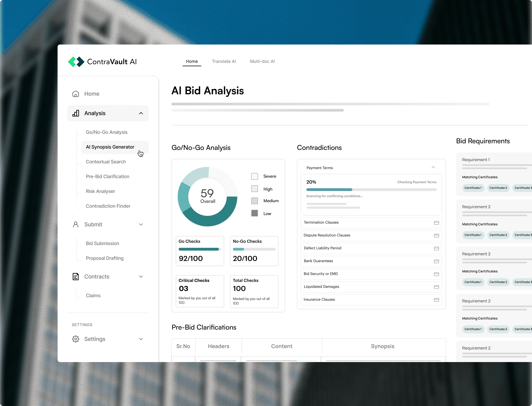Collapse the Payment Terms panel chevron
Viewport: 532px width, 406px height.
tap(433, 167)
